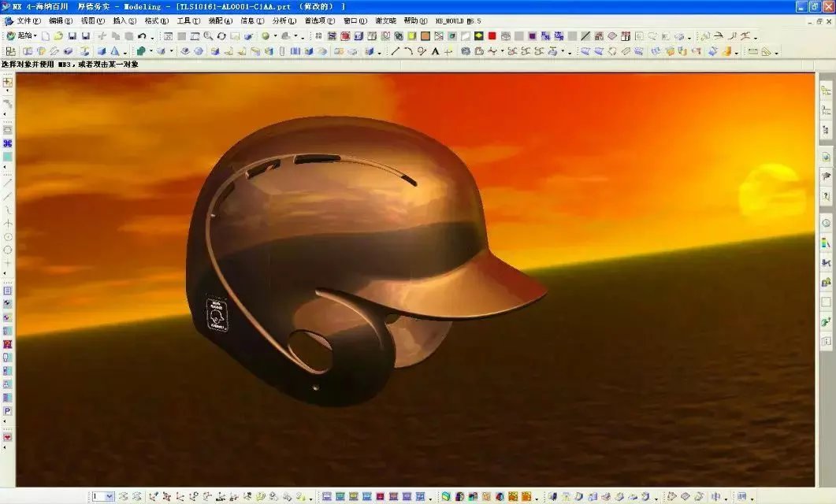Click the Open file folder icon

[58, 36]
